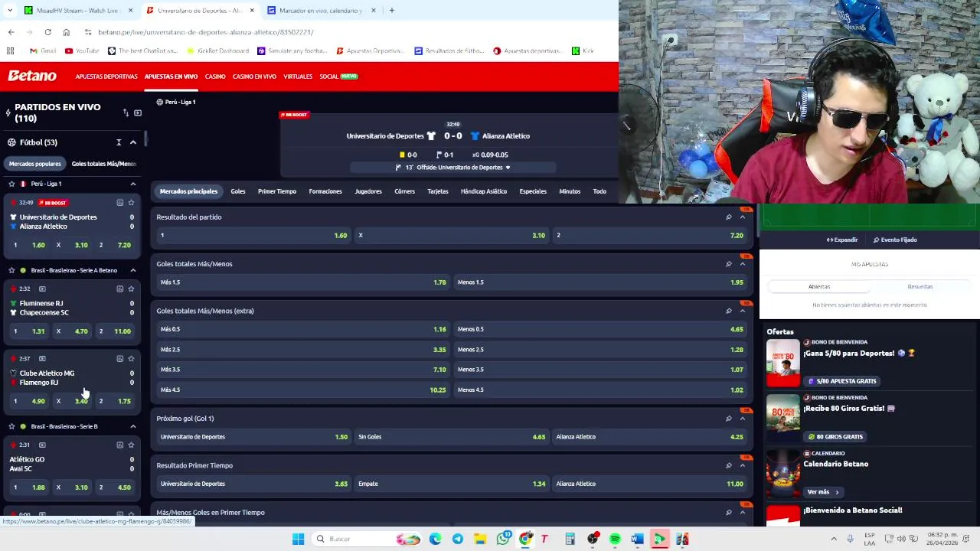Open the Jugadores tab

(x=368, y=191)
